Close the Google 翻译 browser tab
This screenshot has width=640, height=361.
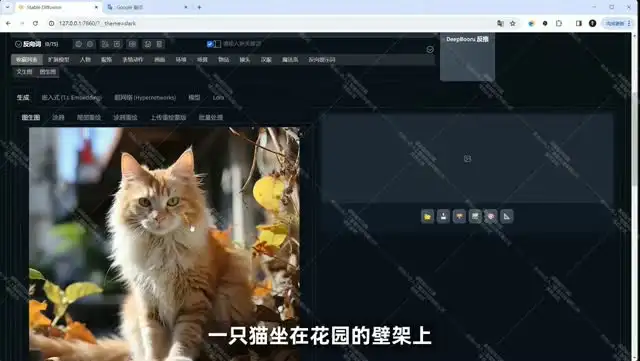click(x=186, y=7)
